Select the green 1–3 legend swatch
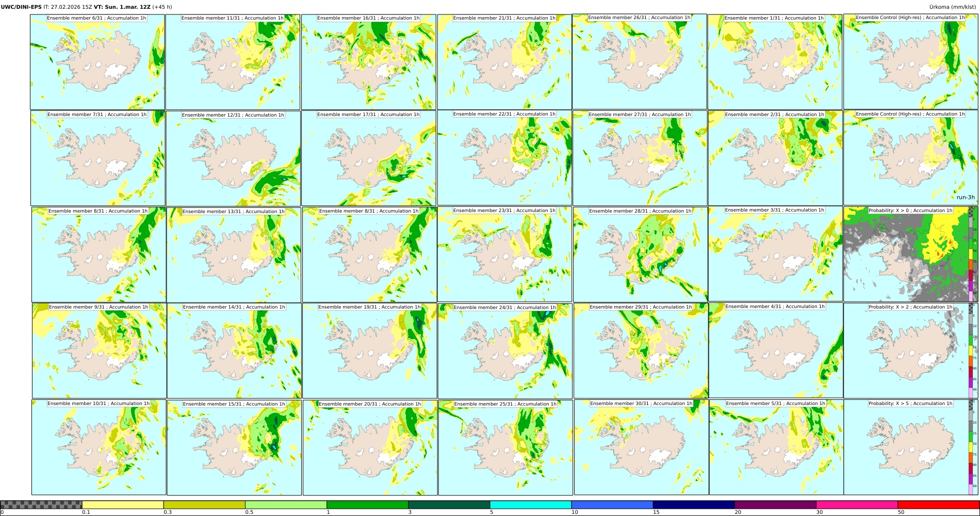This screenshot has height=516, width=980. (x=367, y=505)
